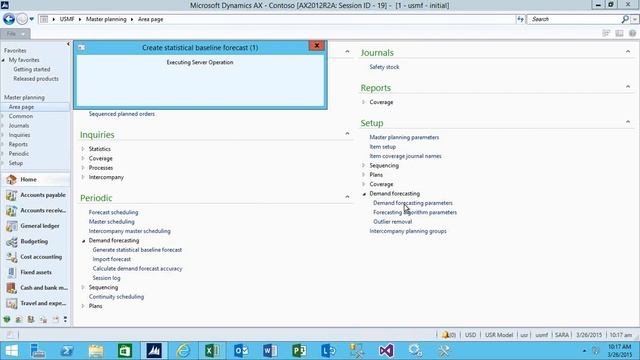Open Cash and bank management module icon
The height and width of the screenshot is (360, 640).
11,288
